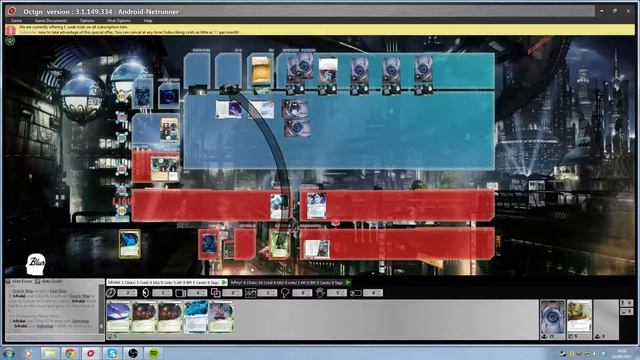
Task: Click the Memory Units counter icon
Action: pyautogui.click(x=180, y=293)
